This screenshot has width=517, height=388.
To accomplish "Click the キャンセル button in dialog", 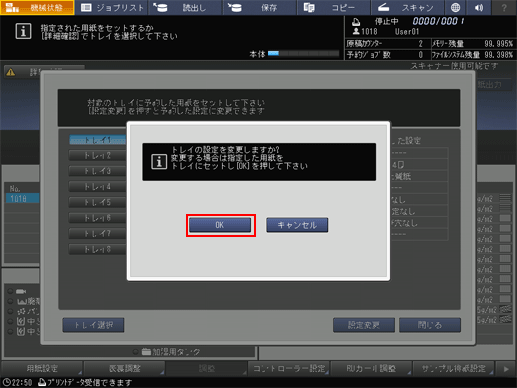I will click(297, 225).
